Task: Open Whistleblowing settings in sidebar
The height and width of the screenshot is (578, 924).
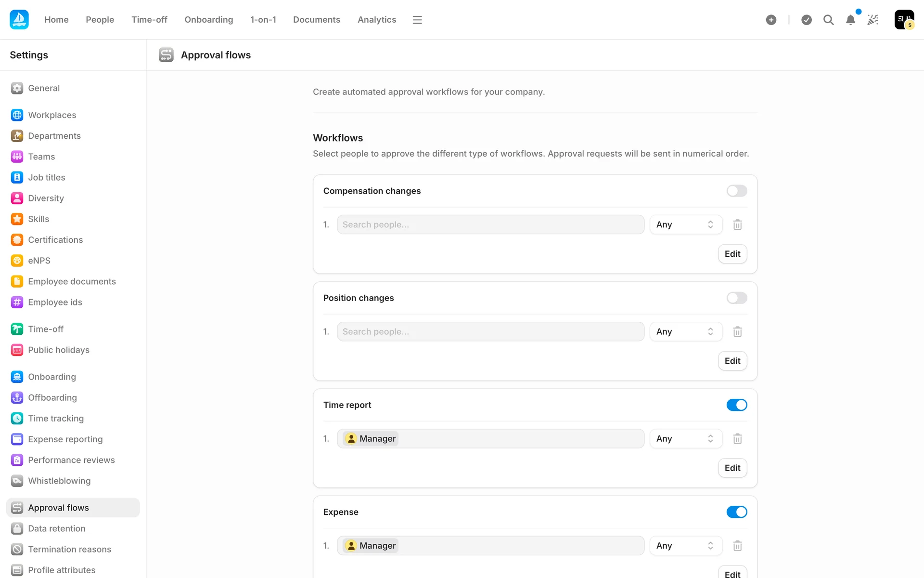Action: click(59, 481)
